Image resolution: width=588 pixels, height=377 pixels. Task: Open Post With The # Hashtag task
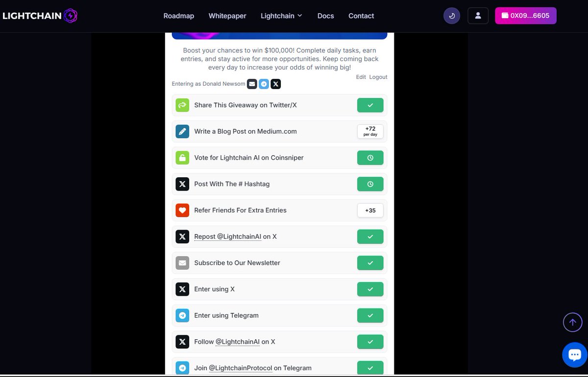[279, 184]
